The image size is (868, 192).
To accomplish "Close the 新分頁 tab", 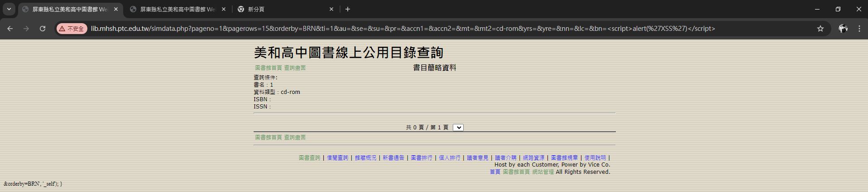I will 331,9.
